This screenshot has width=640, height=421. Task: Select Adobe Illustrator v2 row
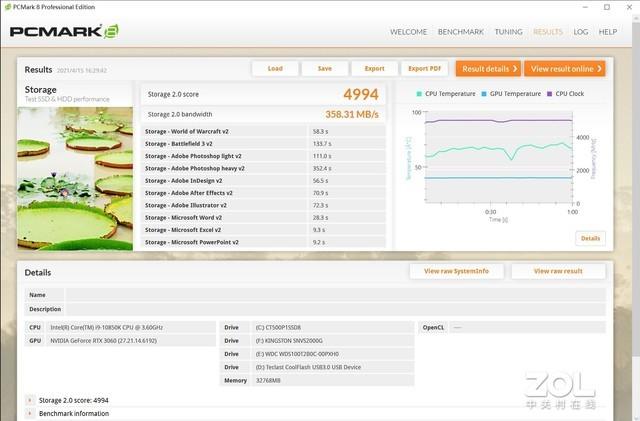coord(263,205)
